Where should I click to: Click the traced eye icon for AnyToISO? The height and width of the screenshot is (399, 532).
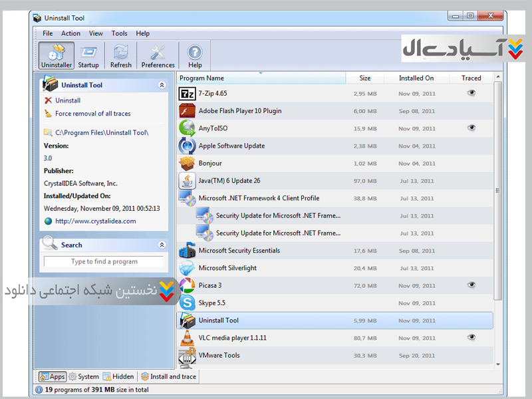point(471,128)
